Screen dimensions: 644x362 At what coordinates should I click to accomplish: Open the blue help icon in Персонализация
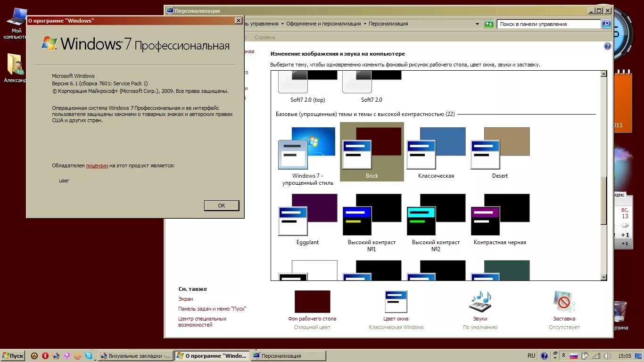(x=608, y=46)
